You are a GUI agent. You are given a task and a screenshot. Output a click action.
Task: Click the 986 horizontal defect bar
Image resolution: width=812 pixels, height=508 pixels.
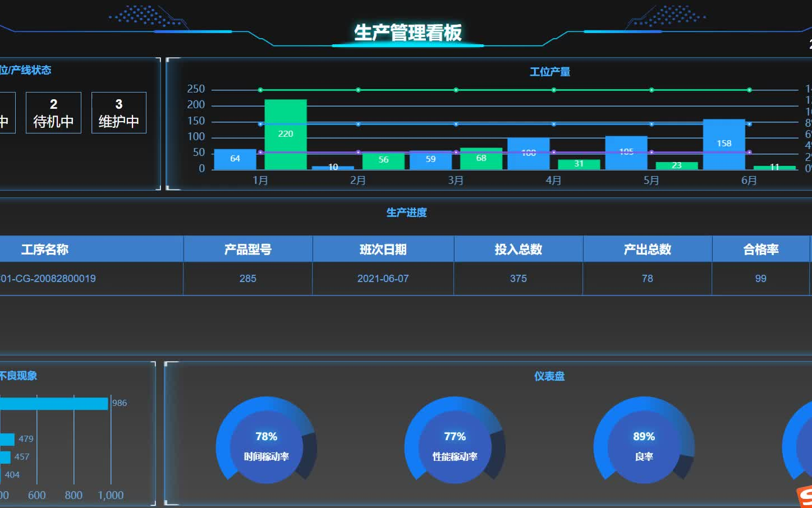pyautogui.click(x=54, y=404)
